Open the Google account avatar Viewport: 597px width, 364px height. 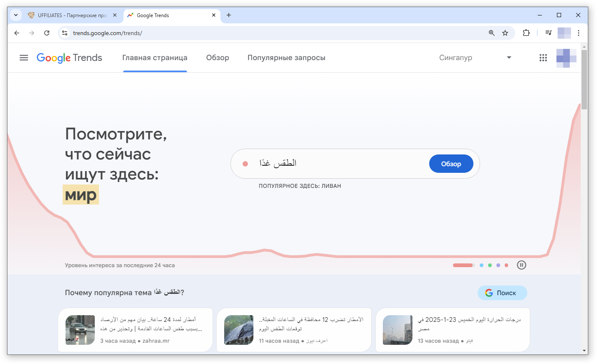coord(566,58)
